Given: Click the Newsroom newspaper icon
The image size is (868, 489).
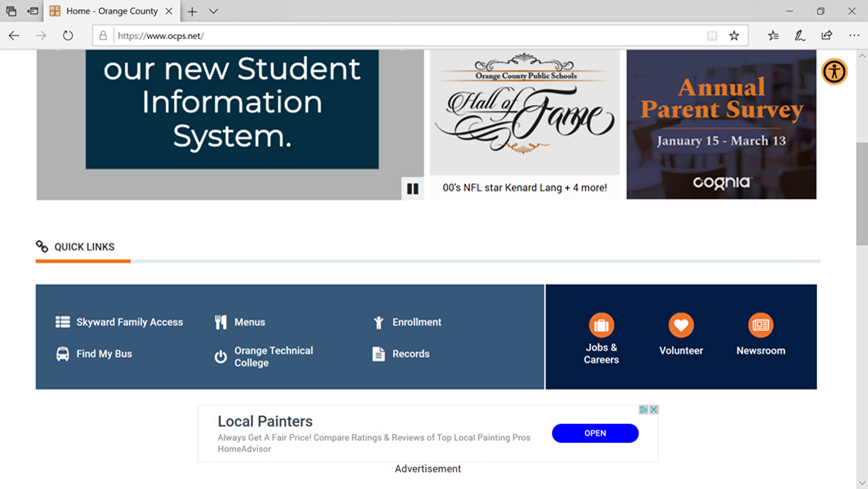Looking at the screenshot, I should (x=761, y=325).
